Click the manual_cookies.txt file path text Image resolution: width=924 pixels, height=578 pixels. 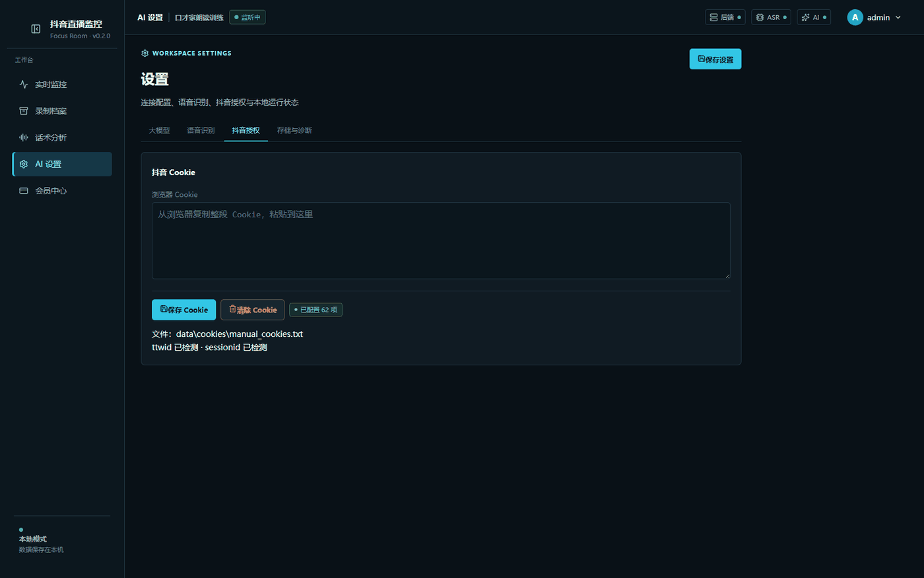(227, 334)
